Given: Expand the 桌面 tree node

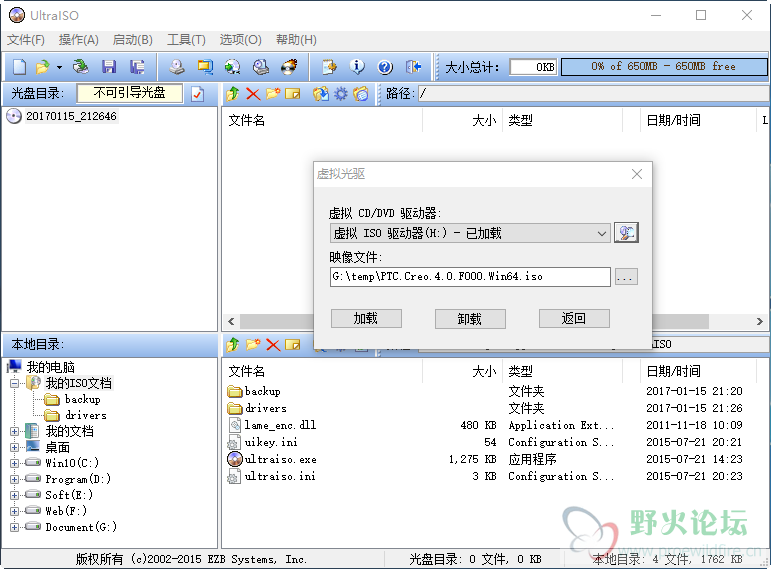Looking at the screenshot, I should pyautogui.click(x=15, y=448).
